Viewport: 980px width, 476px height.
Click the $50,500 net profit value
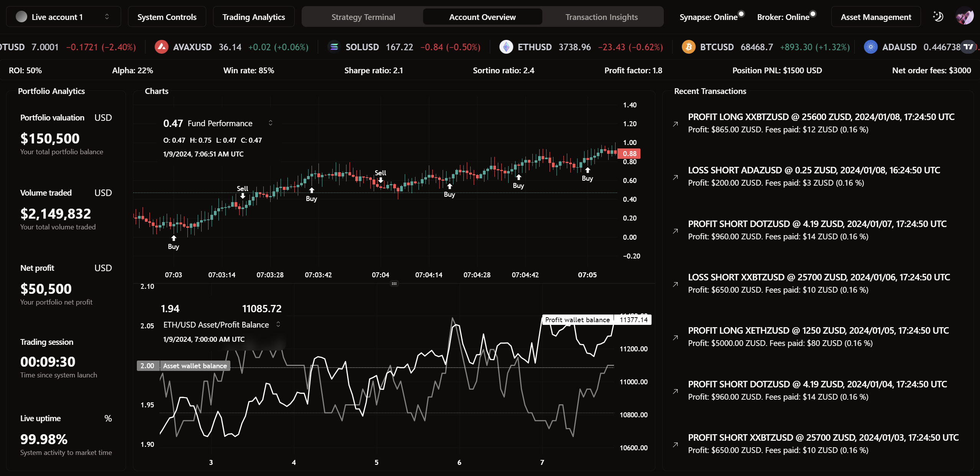point(46,289)
